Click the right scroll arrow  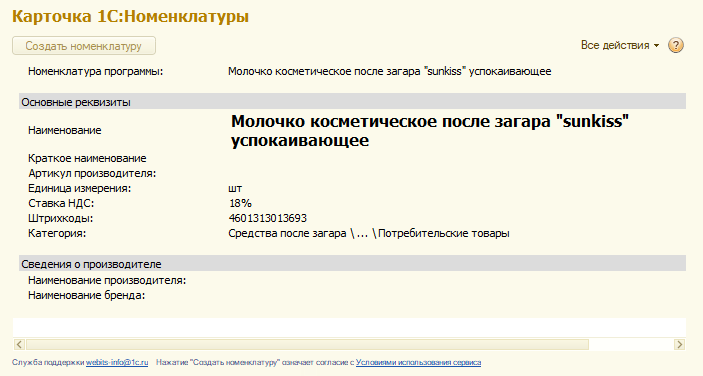click(680, 344)
